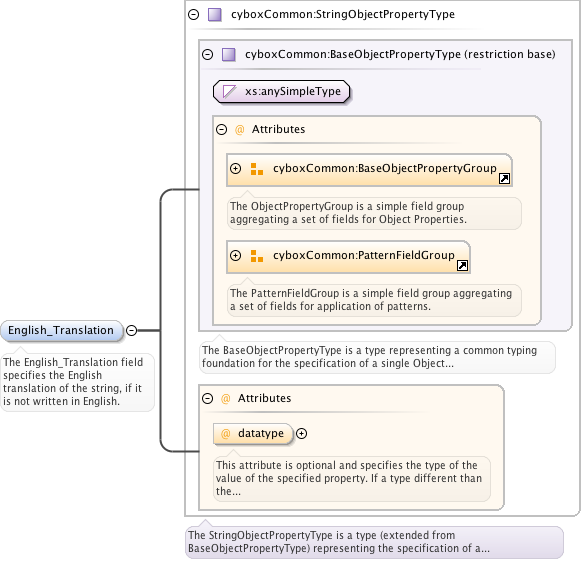The image size is (582, 562).
Task: Expand the cyboxCommon:PatternFieldGroup node
Action: 235,255
